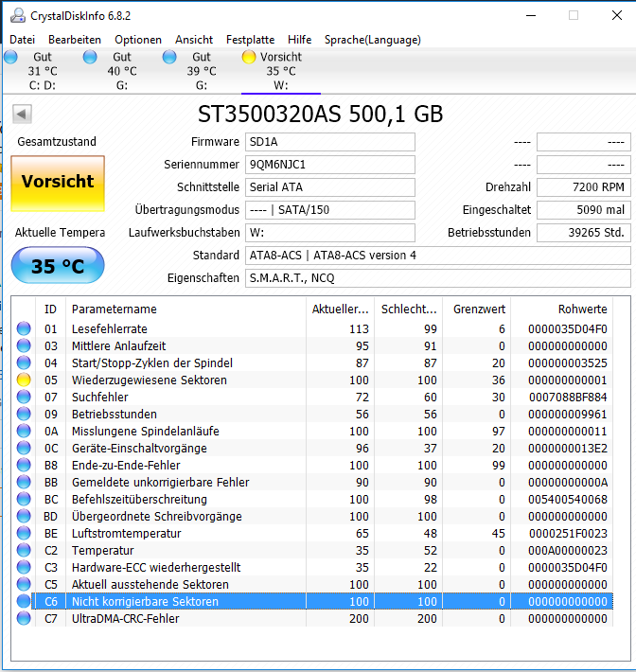Viewport: 636px width, 672px height.
Task: Open the Datei menu
Action: click(x=22, y=40)
